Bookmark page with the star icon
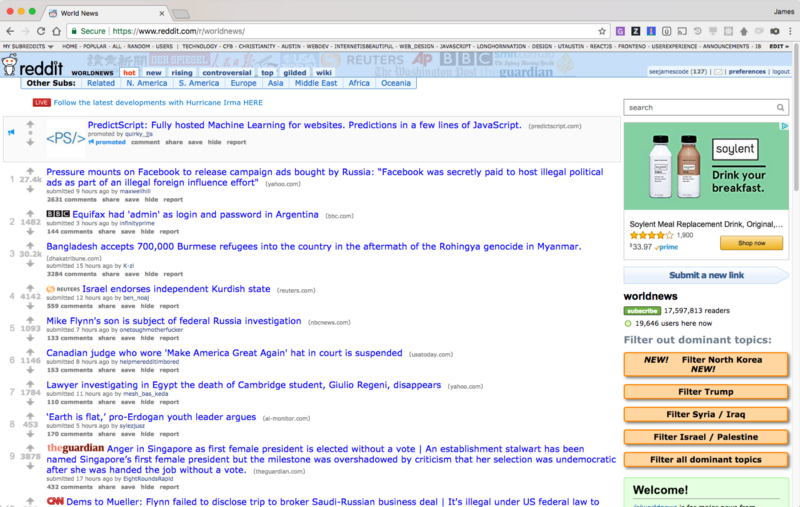800x507 pixels. click(602, 31)
